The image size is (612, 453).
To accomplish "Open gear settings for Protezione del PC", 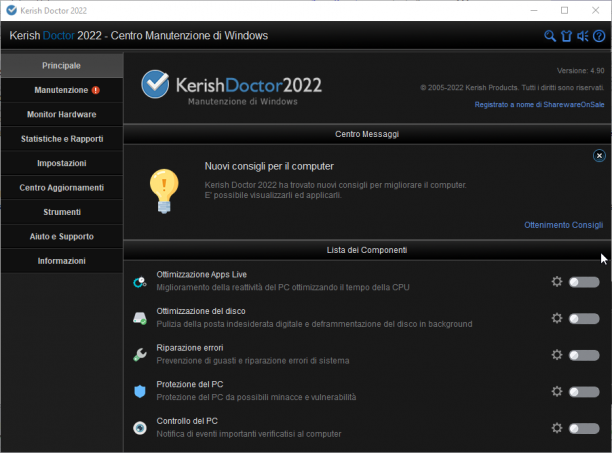I will tap(557, 391).
